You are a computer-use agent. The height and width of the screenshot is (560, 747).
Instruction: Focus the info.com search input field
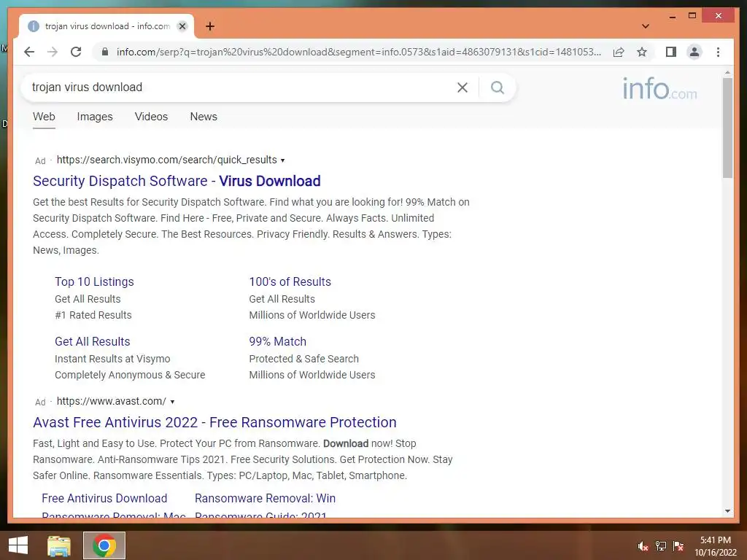tap(239, 87)
